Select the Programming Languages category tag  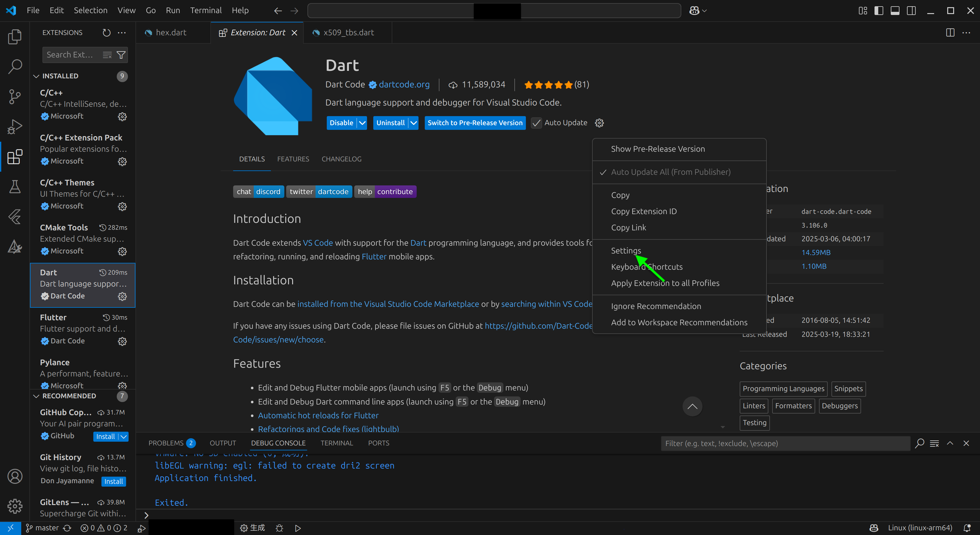(x=783, y=389)
